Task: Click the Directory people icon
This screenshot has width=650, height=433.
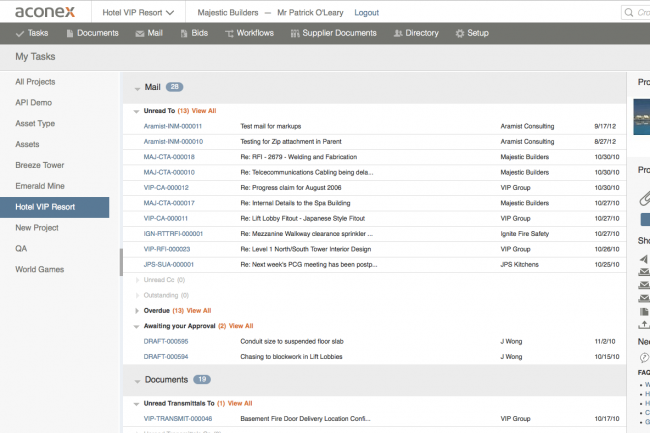Action: tap(398, 34)
